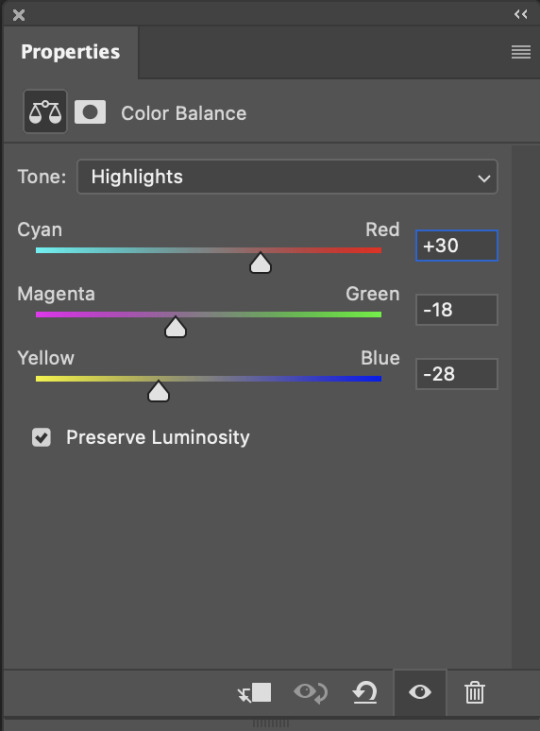
Task: Open the Tone Highlights dropdown
Action: [287, 177]
